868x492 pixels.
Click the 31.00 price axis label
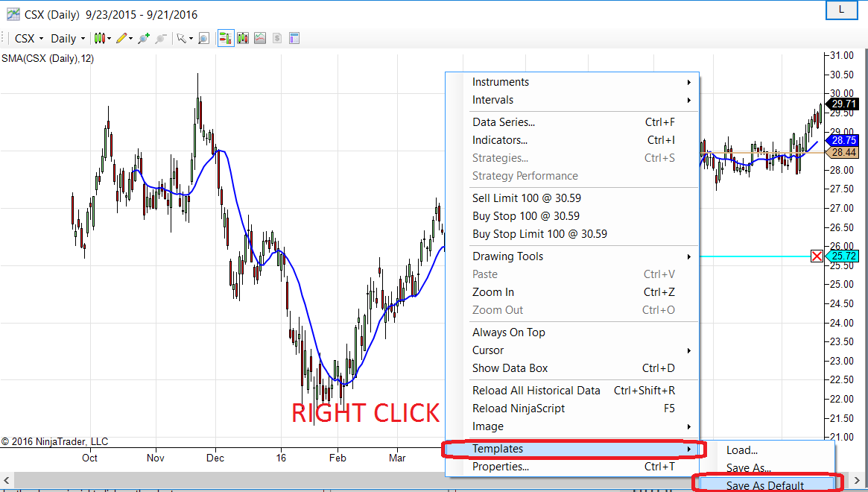pos(841,55)
